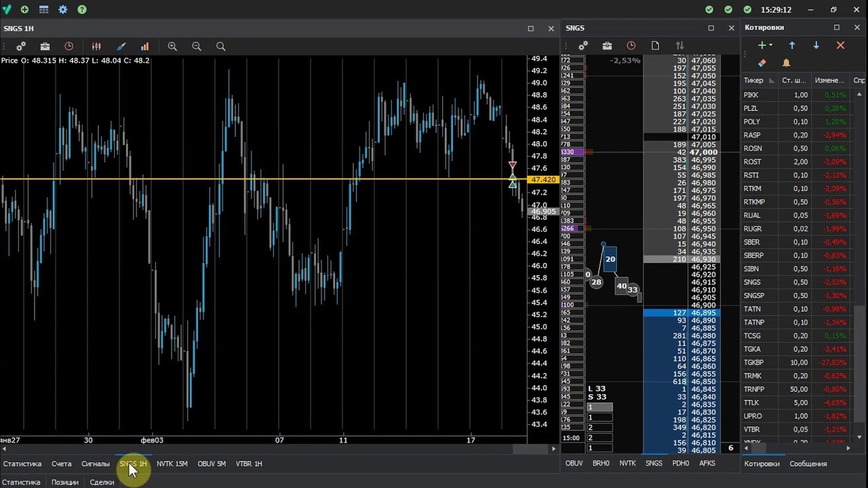Open the Позиции tab at bottom

(x=65, y=482)
